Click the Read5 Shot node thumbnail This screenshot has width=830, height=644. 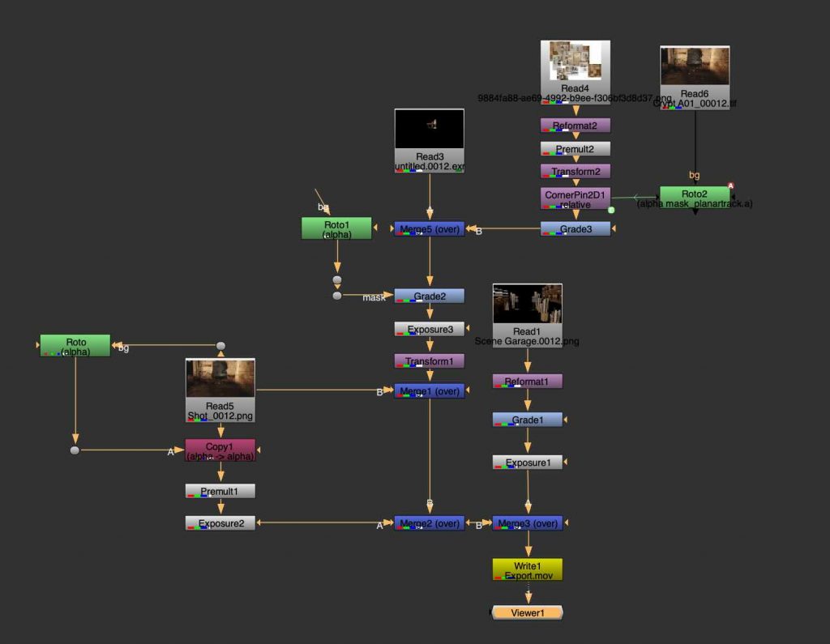(220, 379)
